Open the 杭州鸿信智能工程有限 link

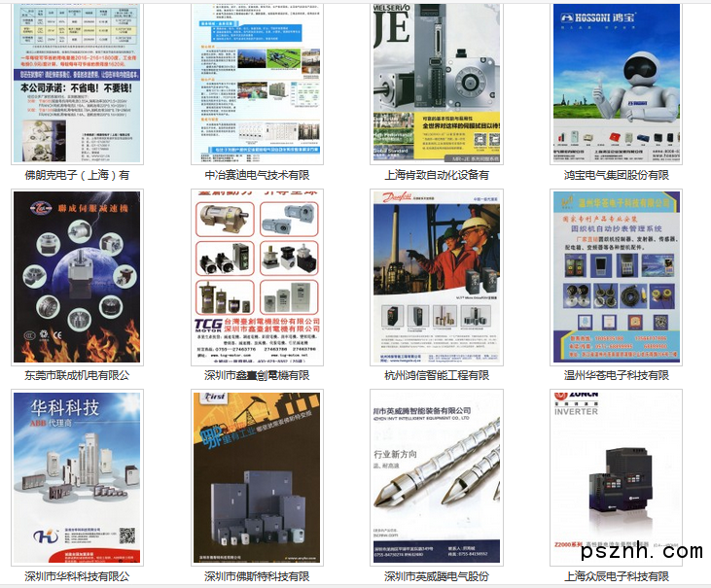[x=437, y=375]
